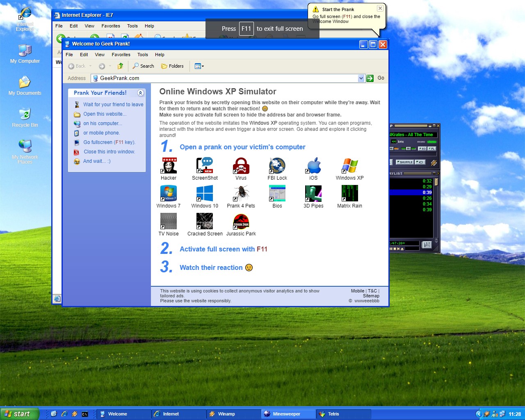Open My Network Places desktop icon

pyautogui.click(x=25, y=151)
